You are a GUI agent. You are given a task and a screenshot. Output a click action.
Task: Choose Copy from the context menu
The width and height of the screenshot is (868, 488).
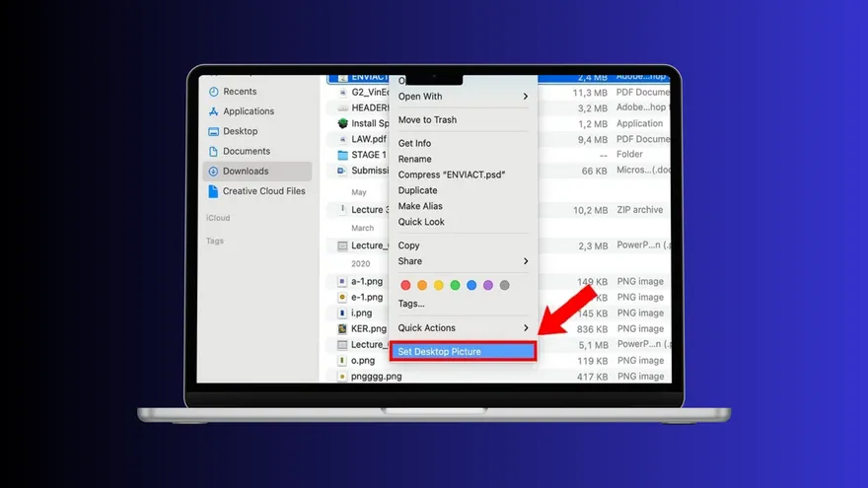click(x=408, y=245)
